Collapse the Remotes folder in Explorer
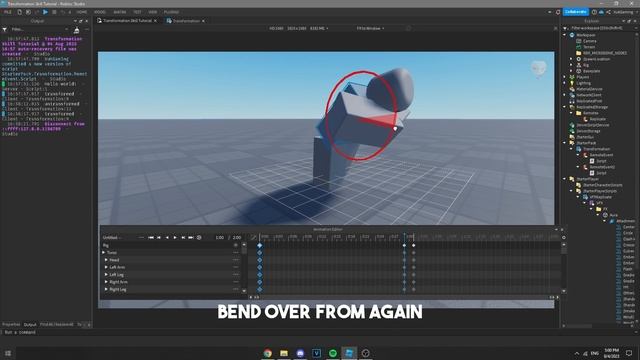 [571, 113]
